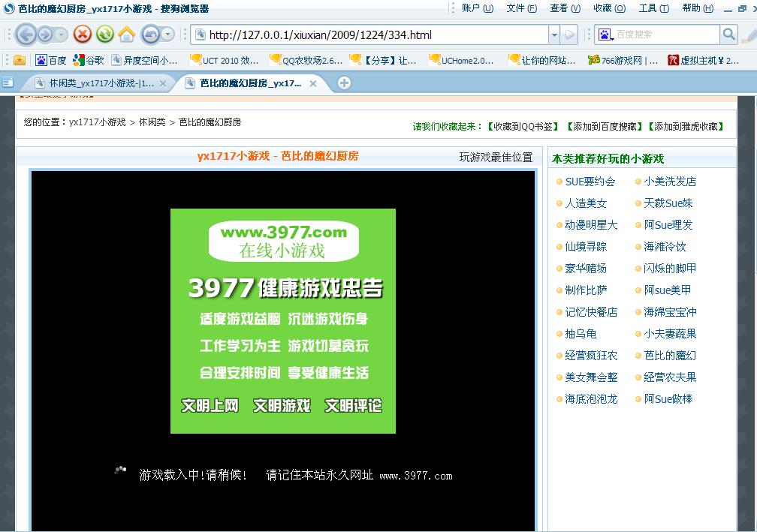Open the 【分享】让 bookmark
Image resolution: width=757 pixels, height=532 pixels.
383,60
